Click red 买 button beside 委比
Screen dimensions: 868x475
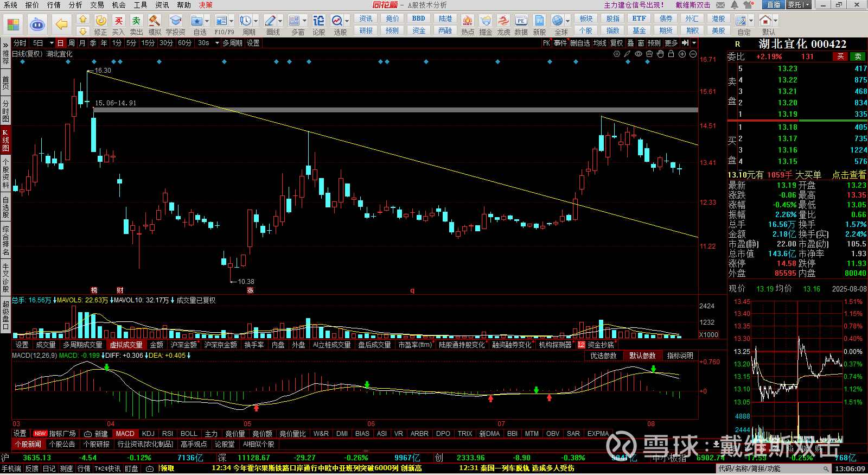pyautogui.click(x=840, y=56)
